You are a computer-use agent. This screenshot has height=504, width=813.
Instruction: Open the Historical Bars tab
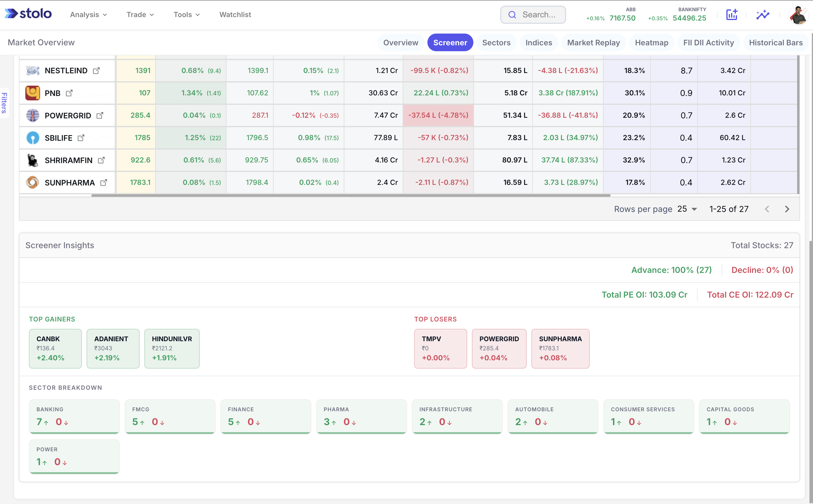tap(776, 43)
